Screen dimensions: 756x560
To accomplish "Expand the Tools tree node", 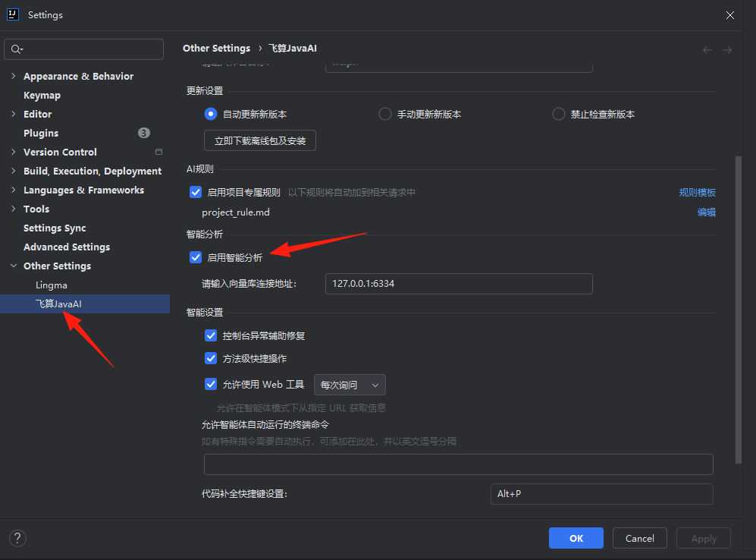I will click(x=14, y=209).
